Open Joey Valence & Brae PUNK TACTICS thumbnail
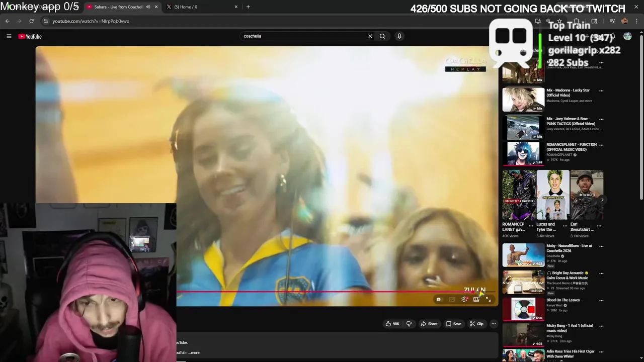The image size is (644, 362). 523,128
